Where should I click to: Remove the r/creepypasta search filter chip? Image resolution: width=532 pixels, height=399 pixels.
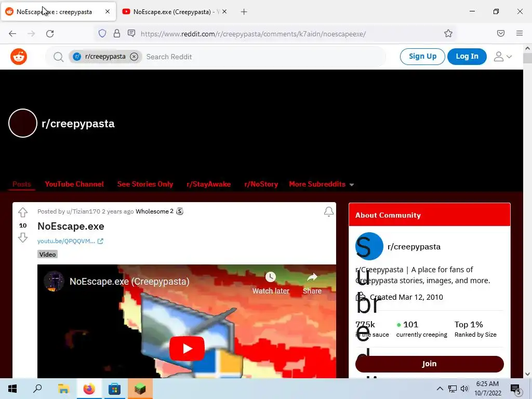134,57
